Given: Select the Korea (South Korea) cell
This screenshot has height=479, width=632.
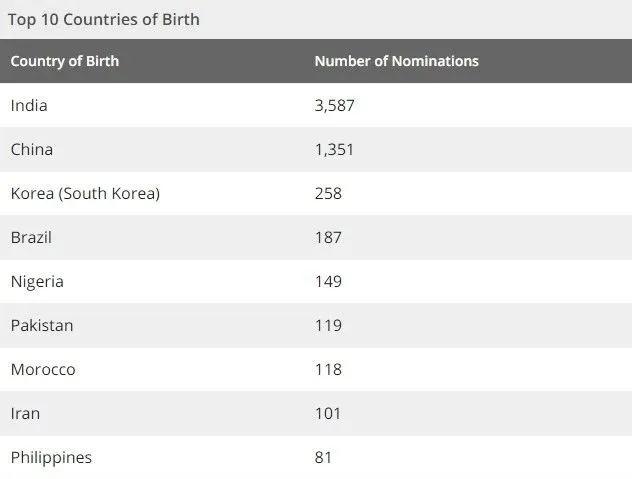Looking at the screenshot, I should coord(85,194).
